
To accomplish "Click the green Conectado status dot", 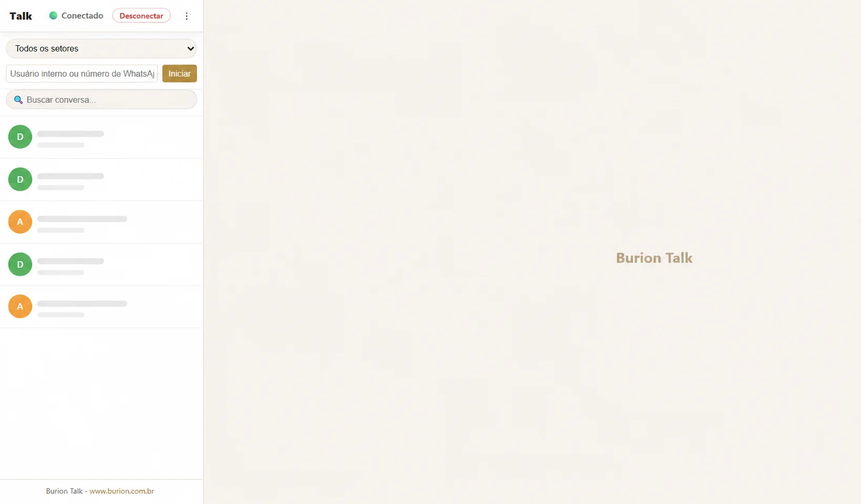I will tap(53, 16).
